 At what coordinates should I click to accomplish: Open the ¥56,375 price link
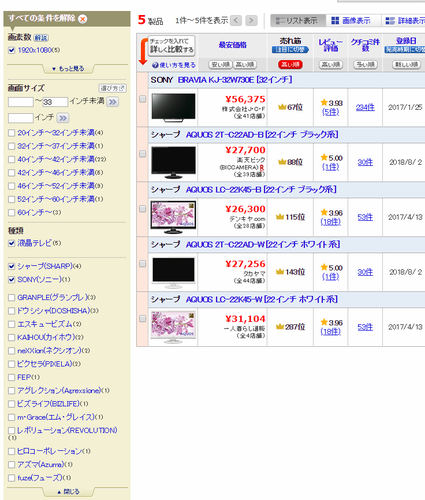pos(245,99)
